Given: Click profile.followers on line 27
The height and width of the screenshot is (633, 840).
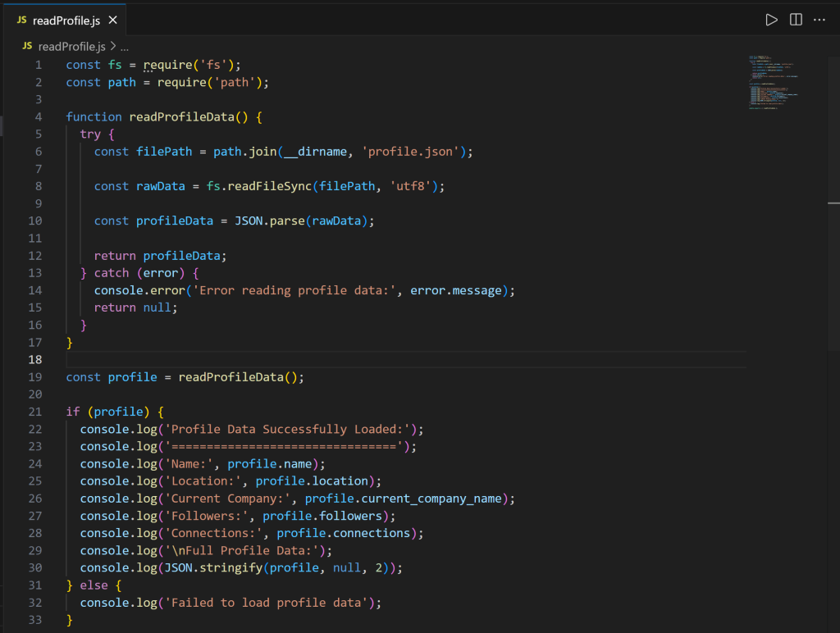Looking at the screenshot, I should tap(323, 515).
